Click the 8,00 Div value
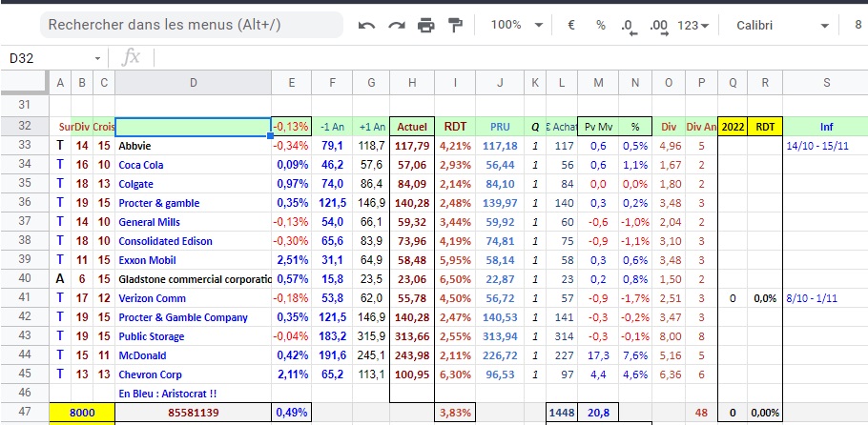 click(669, 336)
